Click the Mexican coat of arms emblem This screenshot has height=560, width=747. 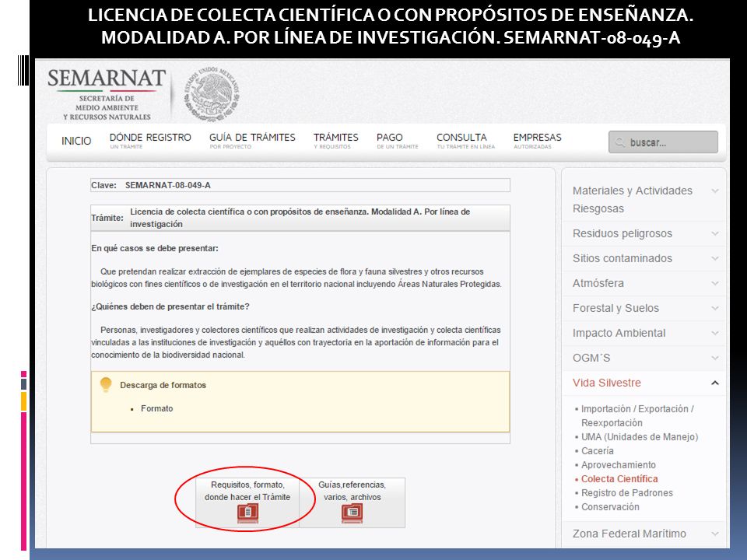point(212,94)
